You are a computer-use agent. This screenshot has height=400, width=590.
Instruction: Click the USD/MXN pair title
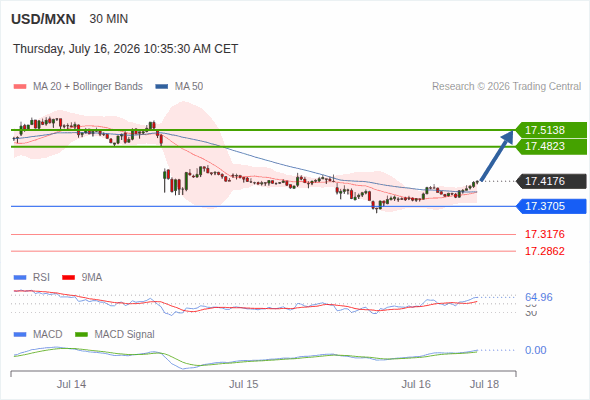pos(43,19)
